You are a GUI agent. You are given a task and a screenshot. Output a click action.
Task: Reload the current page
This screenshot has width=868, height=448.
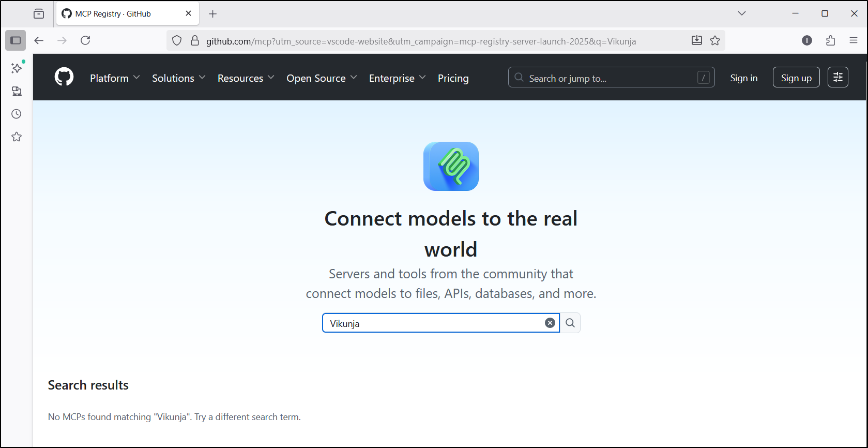[x=85, y=40]
